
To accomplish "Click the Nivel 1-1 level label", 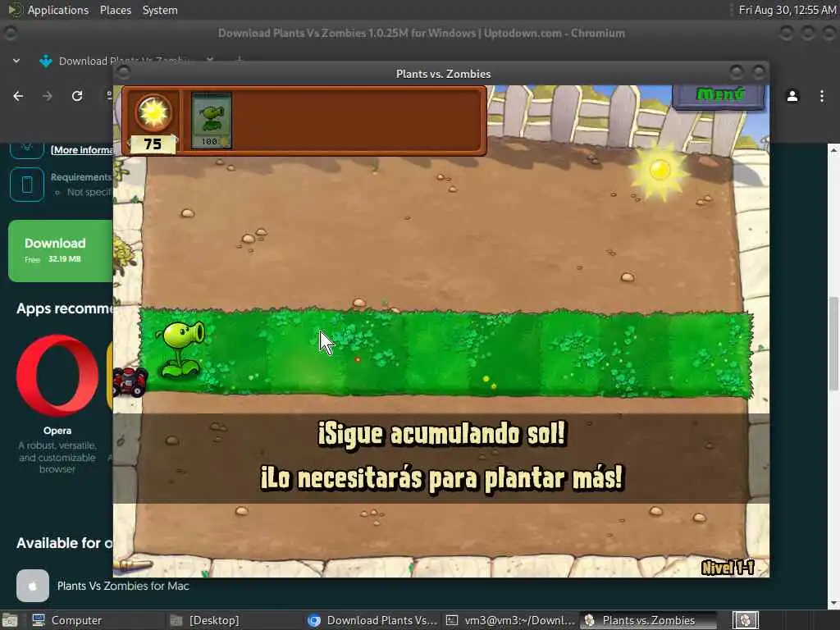I will (728, 568).
